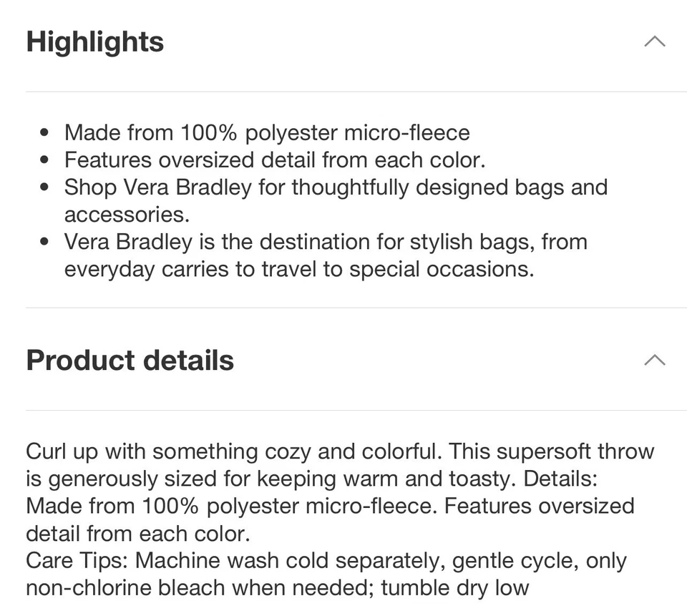The image size is (687, 616).
Task: Click the word accessories in highlights
Action: pyautogui.click(x=127, y=215)
